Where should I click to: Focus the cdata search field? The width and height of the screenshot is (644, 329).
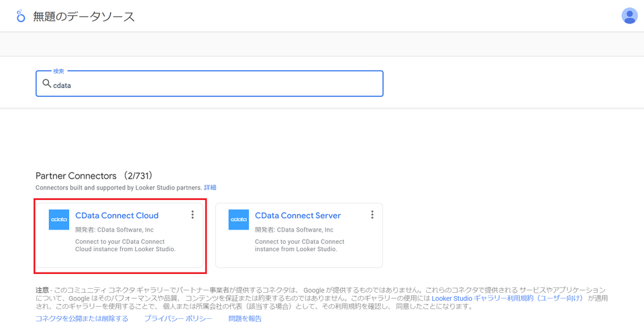pos(209,84)
